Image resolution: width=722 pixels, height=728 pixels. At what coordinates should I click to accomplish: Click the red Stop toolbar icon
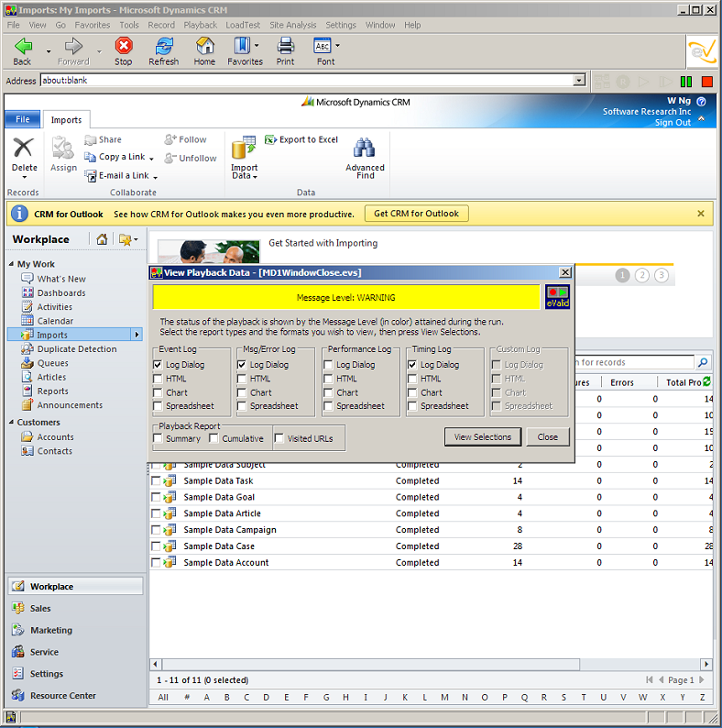(x=124, y=46)
